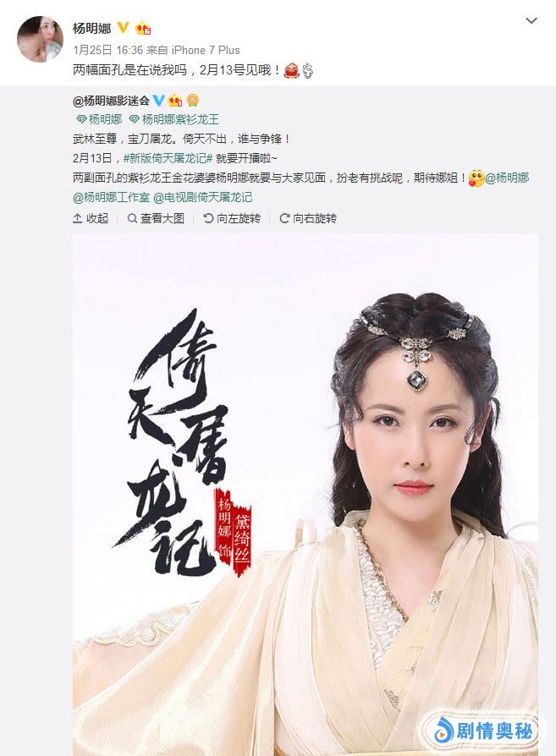556x756 pixels.
Task: Click 杨明娜 profile avatar picture
Action: coord(40,39)
